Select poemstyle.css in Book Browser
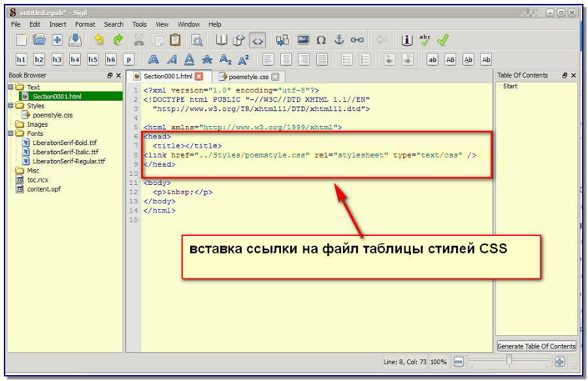Viewport: 588px width, 381px height. (x=52, y=115)
